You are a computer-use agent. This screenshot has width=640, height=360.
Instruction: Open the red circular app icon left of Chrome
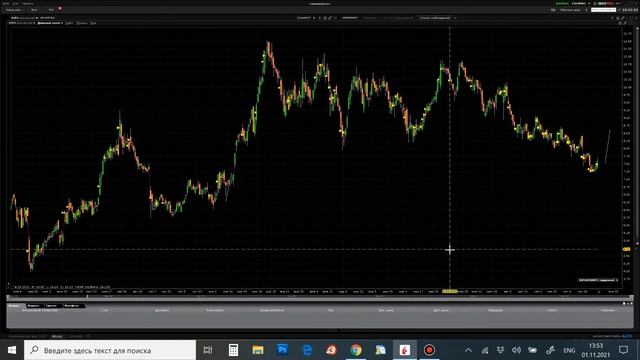coord(331,350)
